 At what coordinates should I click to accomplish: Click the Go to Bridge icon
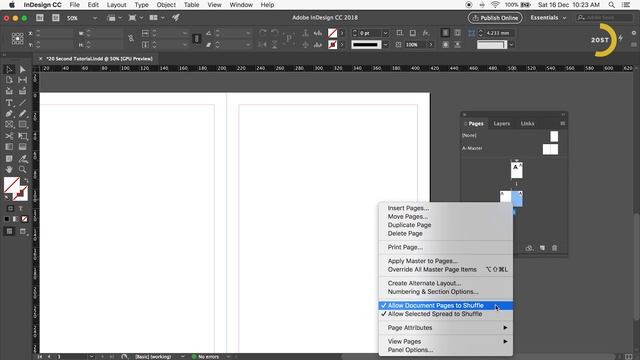click(x=40, y=18)
